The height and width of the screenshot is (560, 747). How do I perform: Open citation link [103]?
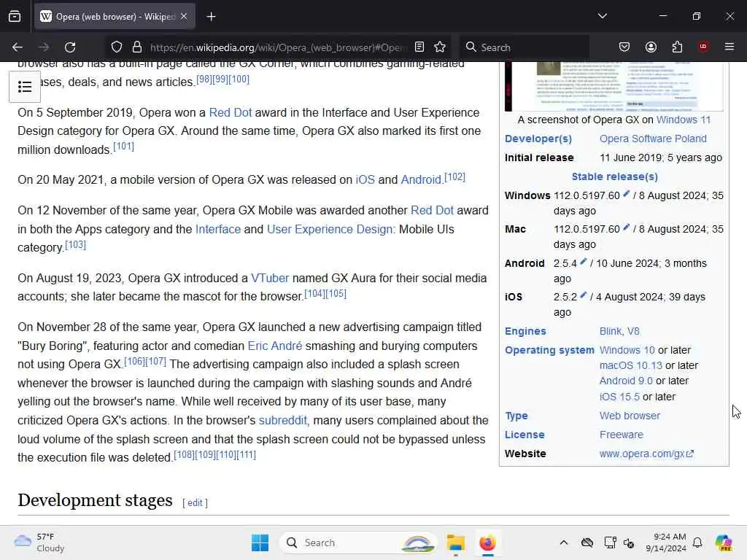tap(75, 245)
